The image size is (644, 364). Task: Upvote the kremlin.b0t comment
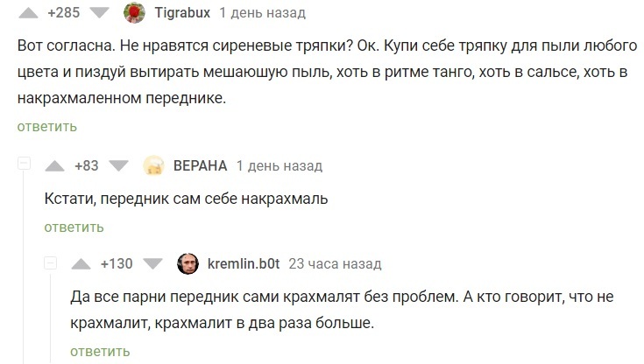pos(80,263)
